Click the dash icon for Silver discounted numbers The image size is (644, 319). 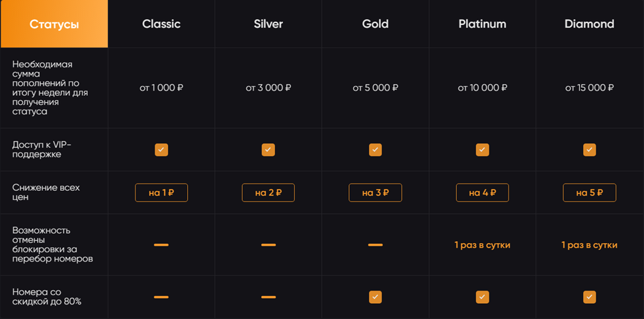pos(268,297)
